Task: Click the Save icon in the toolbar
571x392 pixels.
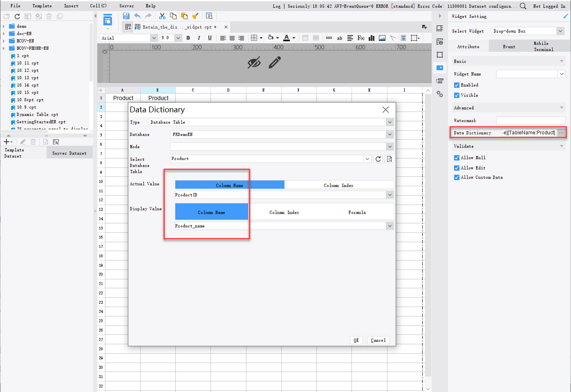Action: [x=126, y=16]
